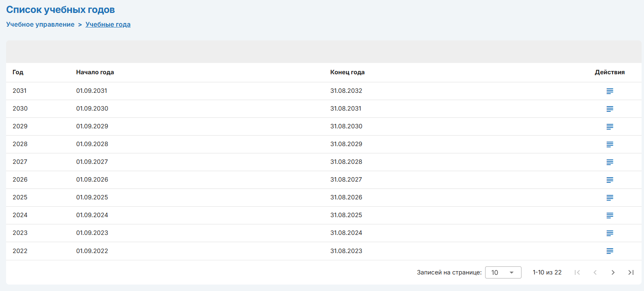Click the action icon for 2027 row
644x291 pixels.
610,162
